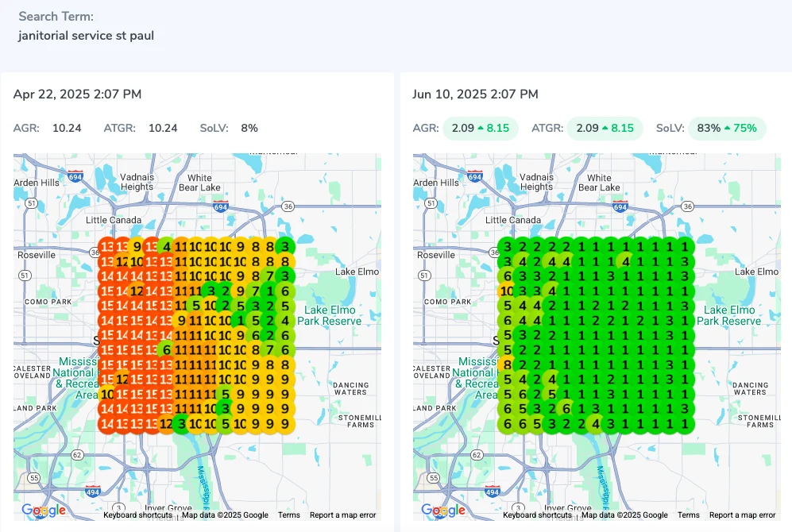The width and height of the screenshot is (792, 532).
Task: Click the Google logo on right map
Action: coord(443,510)
